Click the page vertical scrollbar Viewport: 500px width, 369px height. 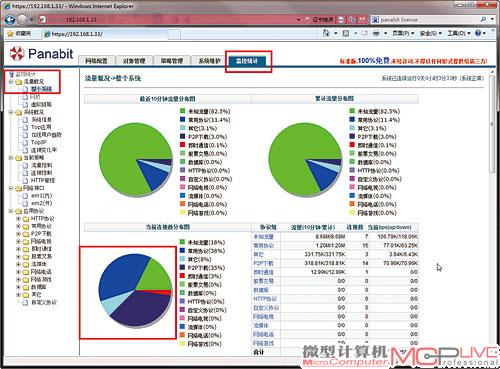tap(492, 213)
